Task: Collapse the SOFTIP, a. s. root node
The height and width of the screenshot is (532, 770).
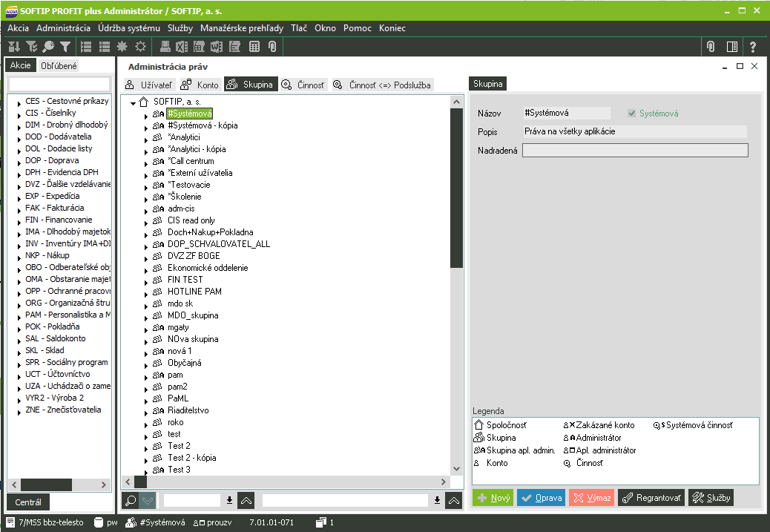Action: pyautogui.click(x=133, y=102)
